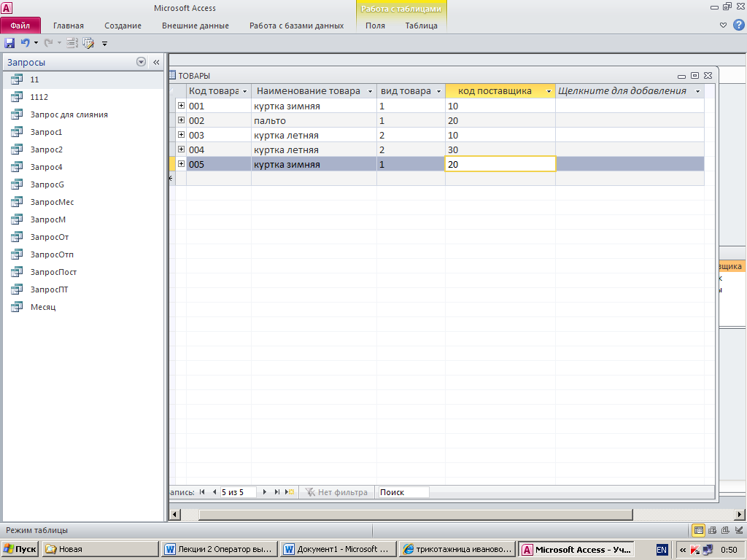Click the Запрос1 query icon
This screenshot has height=560, width=747.
17,132
